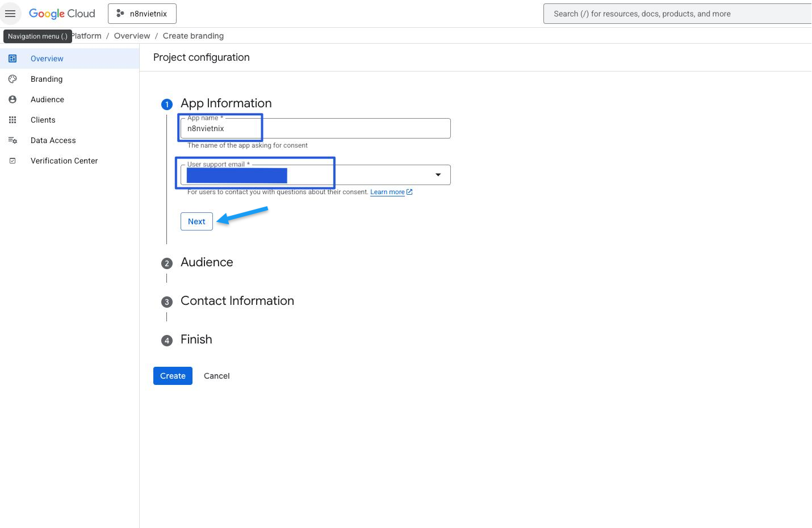Click the step 1 number circle
812x528 pixels.
167,104
